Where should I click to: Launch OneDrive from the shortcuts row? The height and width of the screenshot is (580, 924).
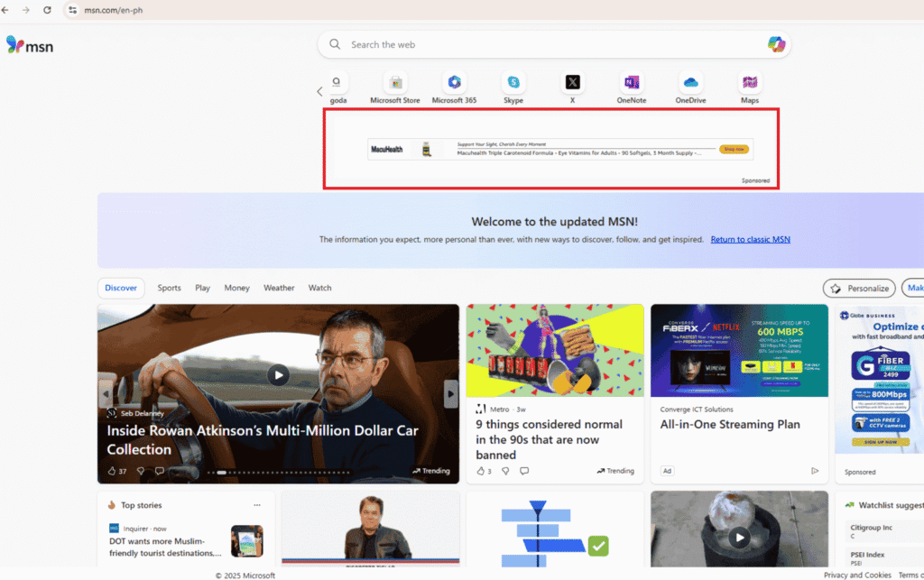coord(690,82)
